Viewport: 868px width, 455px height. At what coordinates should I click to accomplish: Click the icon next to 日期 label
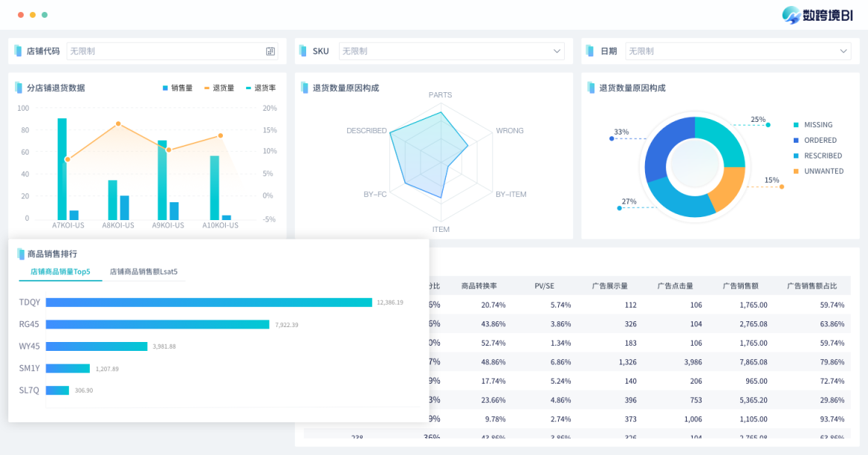pos(590,51)
